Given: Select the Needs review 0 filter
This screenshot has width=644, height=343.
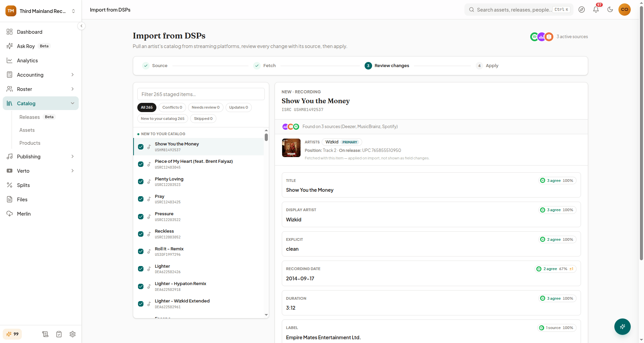Looking at the screenshot, I should [x=206, y=107].
